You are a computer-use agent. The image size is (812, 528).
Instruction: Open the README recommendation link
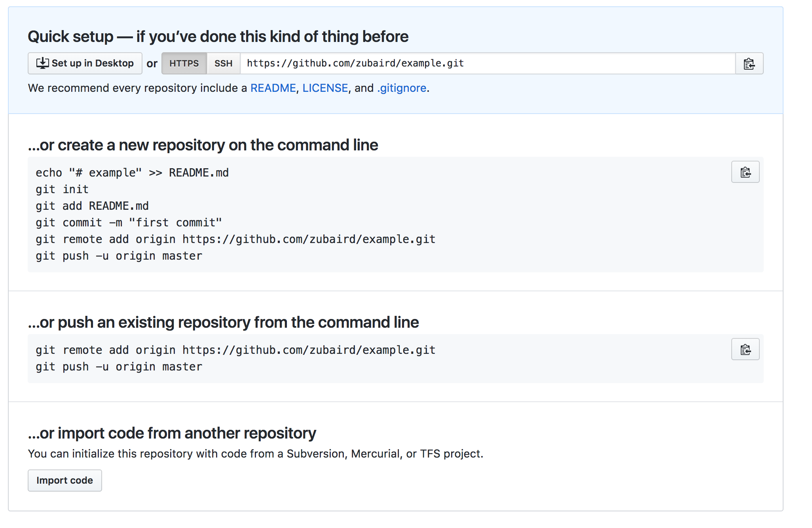pyautogui.click(x=273, y=88)
